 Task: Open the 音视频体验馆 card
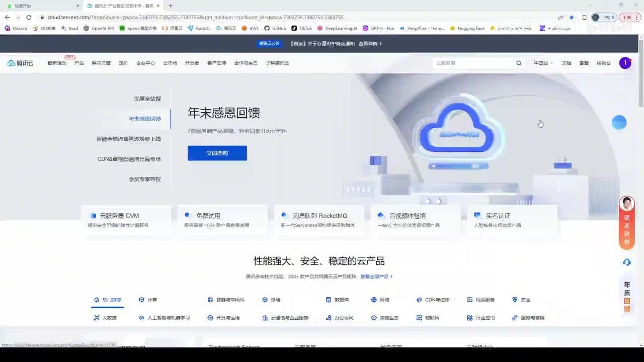coord(416,220)
